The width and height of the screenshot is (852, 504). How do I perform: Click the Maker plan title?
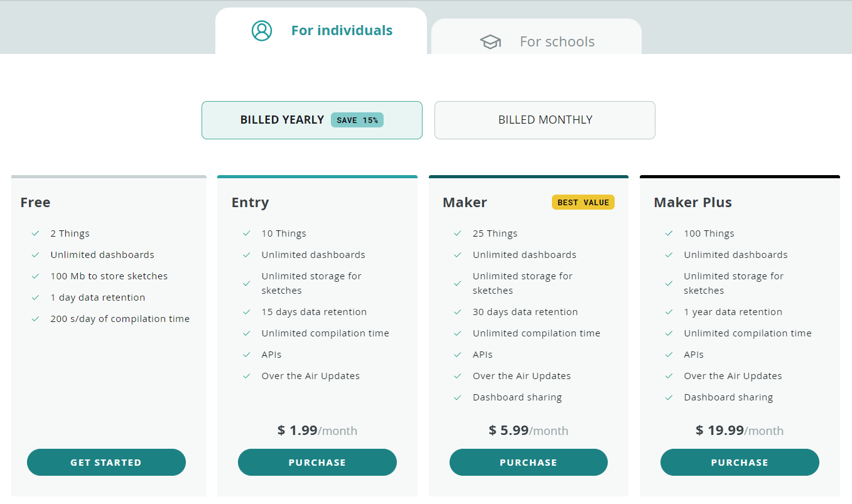465,202
